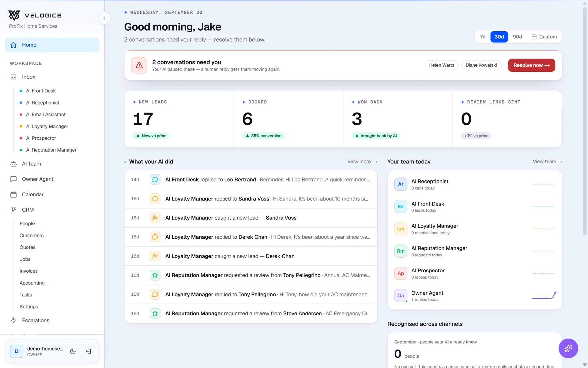The width and height of the screenshot is (588, 368).
Task: Open the Inbox section
Action: (52, 77)
